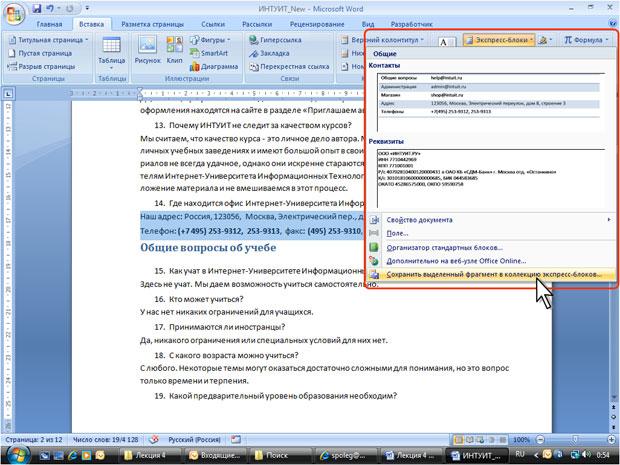Screen dimensions: 620x465
Task: Switch to Web Layout view
Action: (480, 439)
